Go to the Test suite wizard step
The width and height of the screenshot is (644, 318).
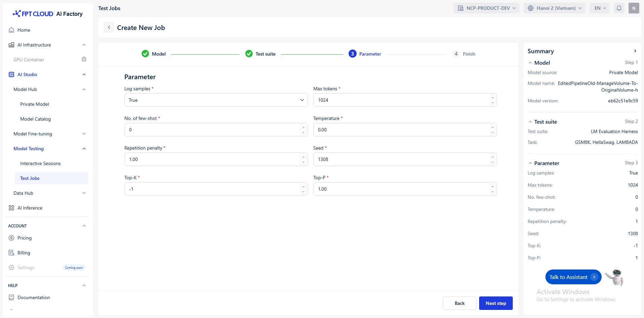pos(260,54)
